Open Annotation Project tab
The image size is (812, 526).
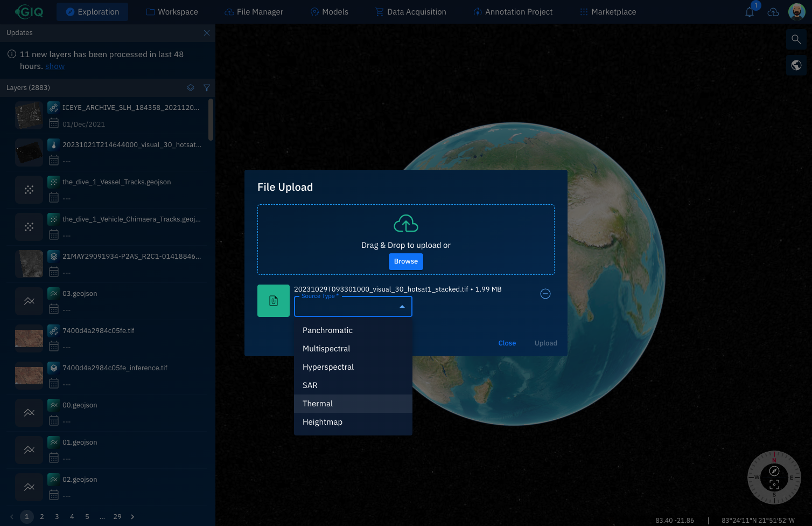click(x=513, y=12)
